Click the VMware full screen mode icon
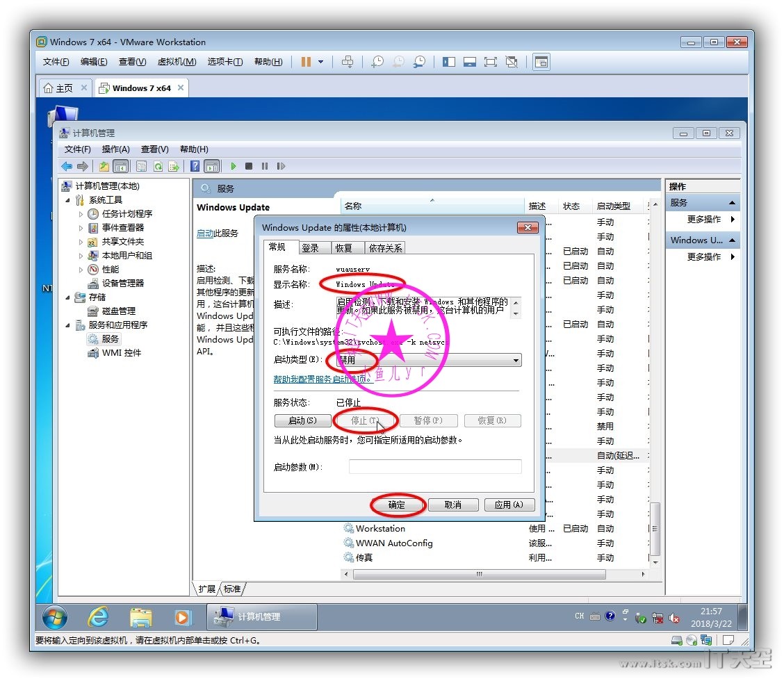Viewport: 784px width, 681px height. (x=491, y=62)
